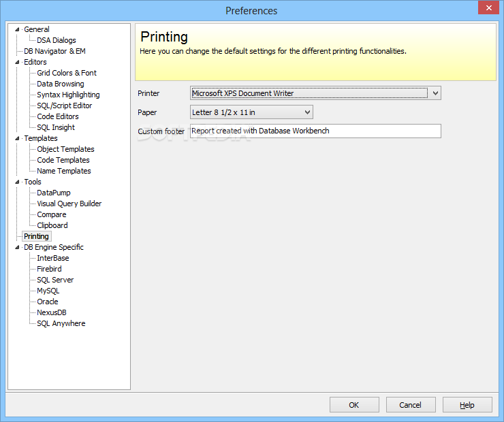Select the Templates category

pos(41,138)
